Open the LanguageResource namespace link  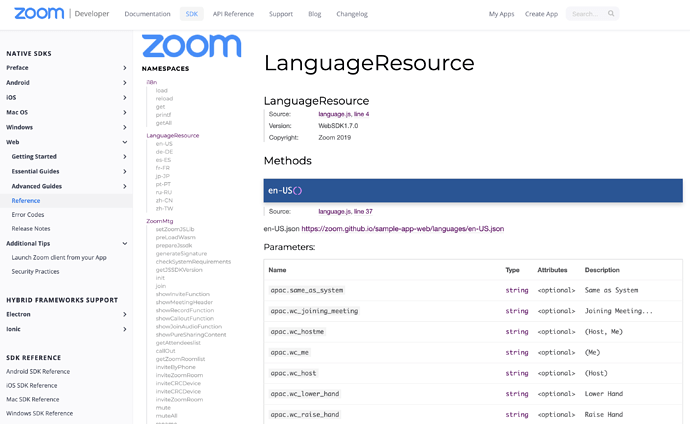(173, 135)
